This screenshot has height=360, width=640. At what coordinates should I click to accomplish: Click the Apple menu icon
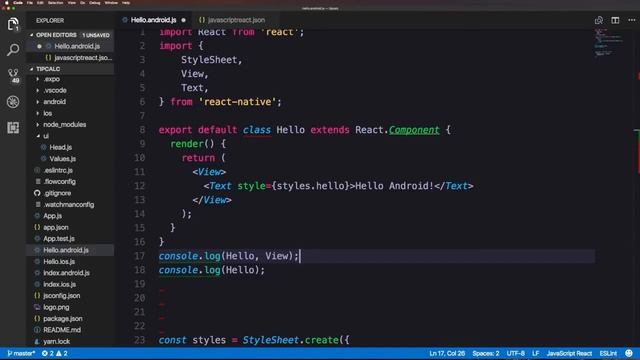[7, 3]
